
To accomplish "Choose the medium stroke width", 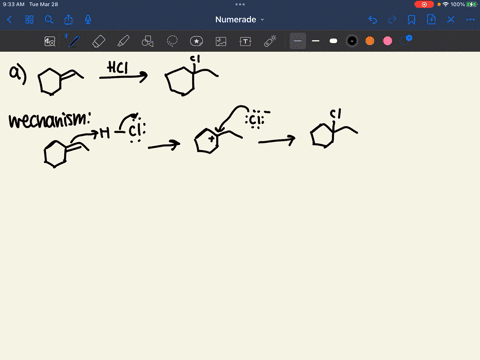I will (x=316, y=41).
